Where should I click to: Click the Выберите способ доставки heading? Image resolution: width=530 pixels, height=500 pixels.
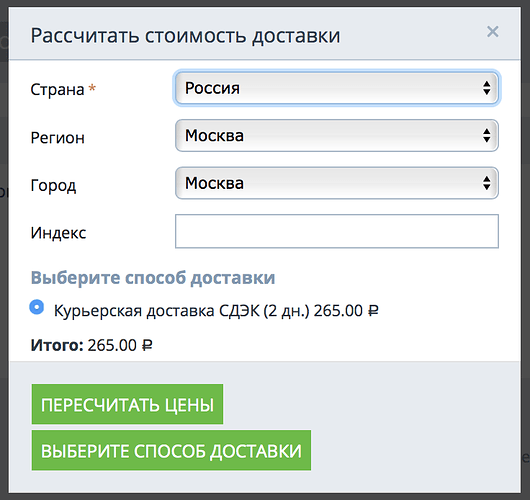pos(153,278)
